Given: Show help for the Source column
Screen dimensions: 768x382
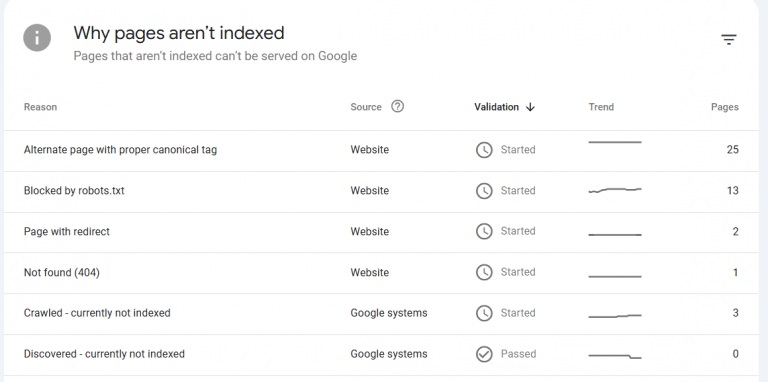Looking at the screenshot, I should pos(398,106).
